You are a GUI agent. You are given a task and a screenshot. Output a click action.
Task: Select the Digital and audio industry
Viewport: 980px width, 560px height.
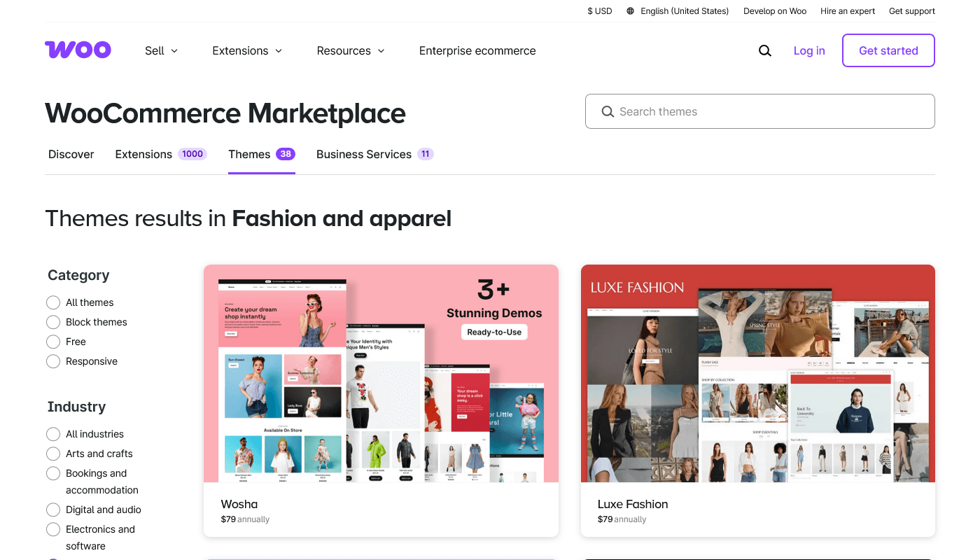click(x=53, y=510)
